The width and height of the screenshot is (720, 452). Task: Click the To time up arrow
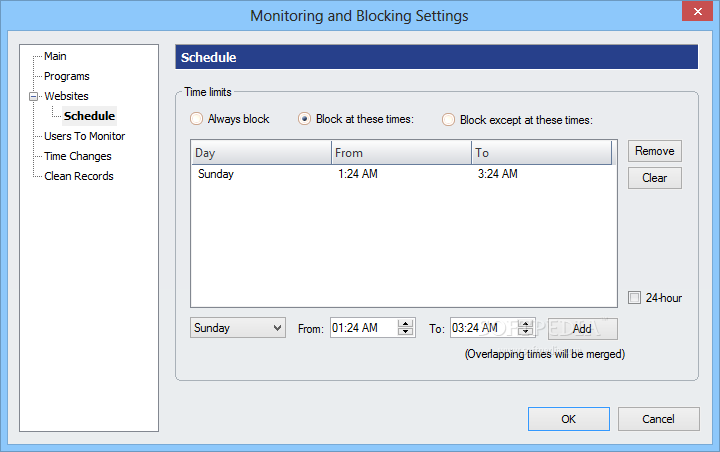[x=526, y=324]
